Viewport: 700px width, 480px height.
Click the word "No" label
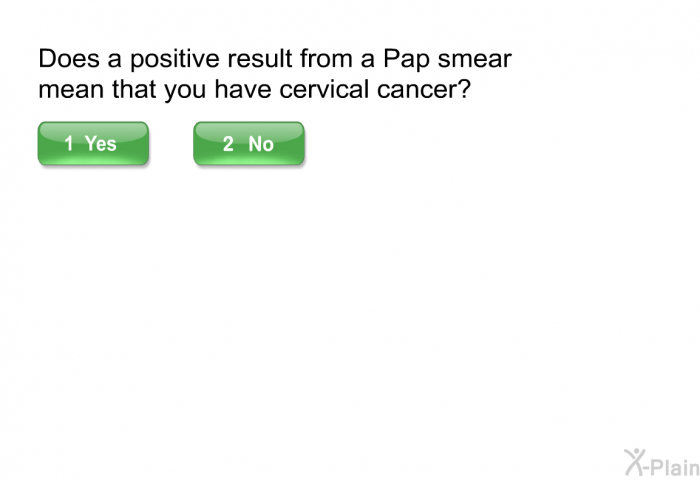[261, 144]
